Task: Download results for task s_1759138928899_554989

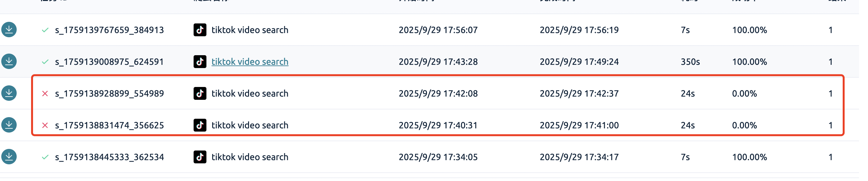Action: 9,93
